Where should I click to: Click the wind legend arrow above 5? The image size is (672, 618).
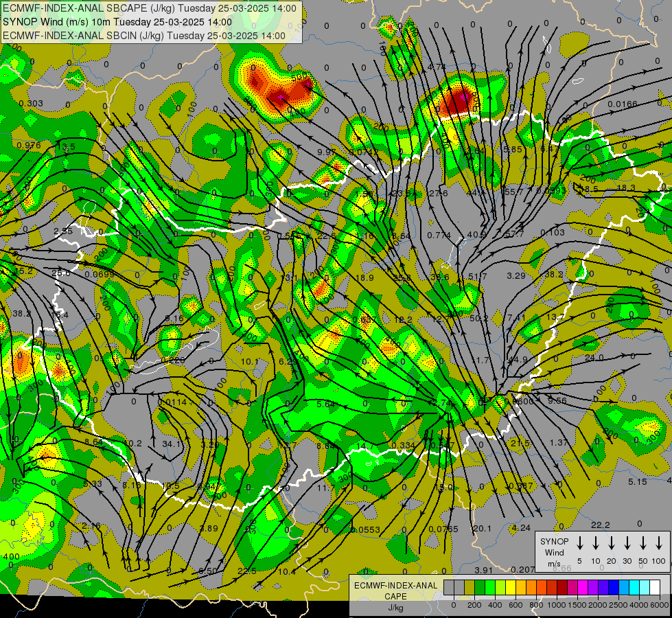tap(579, 543)
